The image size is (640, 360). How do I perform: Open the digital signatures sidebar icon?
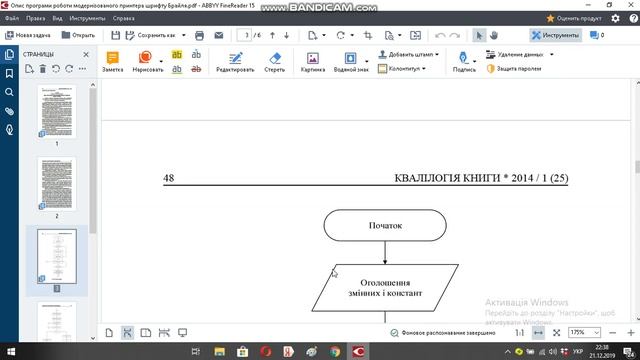pyautogui.click(x=9, y=130)
